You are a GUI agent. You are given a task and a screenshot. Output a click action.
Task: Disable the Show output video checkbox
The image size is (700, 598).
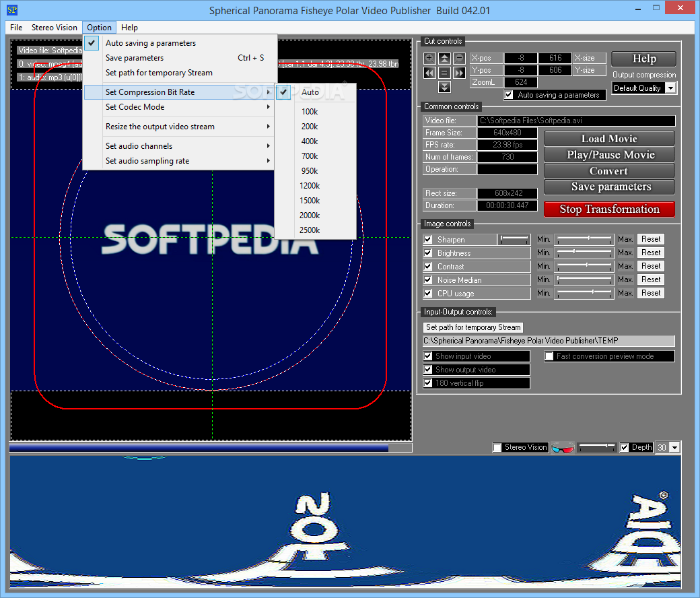427,369
